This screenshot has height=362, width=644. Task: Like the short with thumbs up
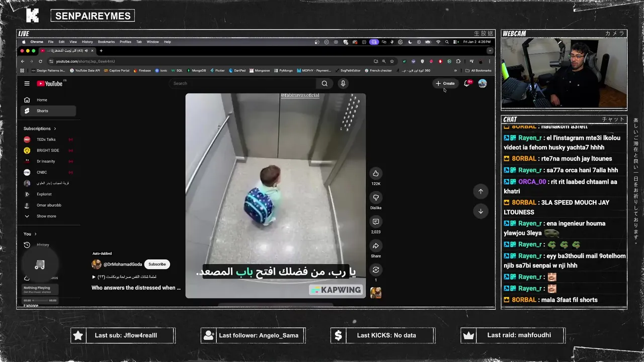click(376, 173)
